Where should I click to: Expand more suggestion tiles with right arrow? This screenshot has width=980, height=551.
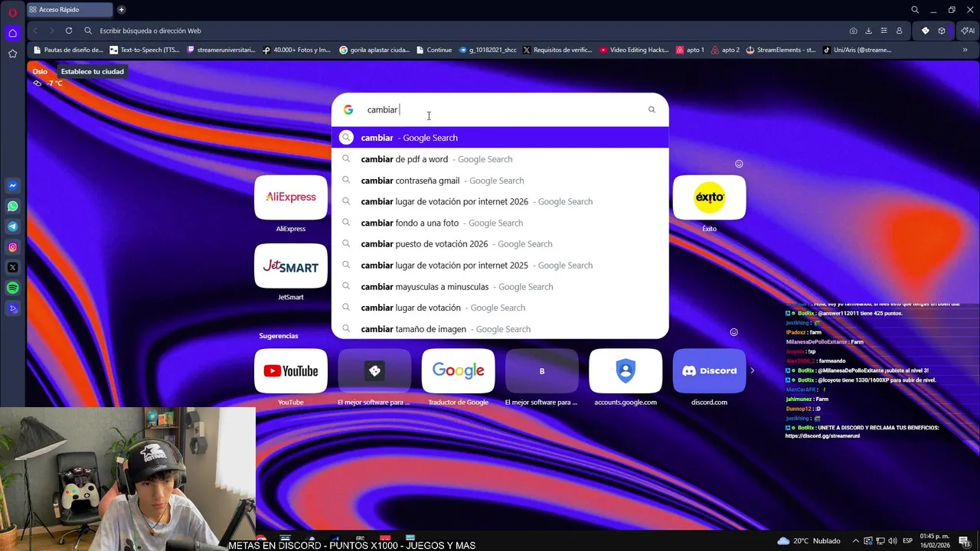coord(752,370)
